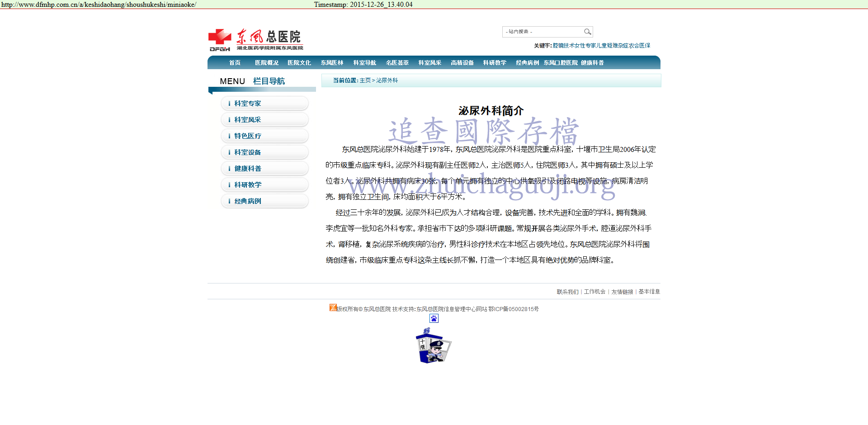Screen dimensions: 868x425
Task: Click the blue paw print icon
Action: tap(434, 318)
